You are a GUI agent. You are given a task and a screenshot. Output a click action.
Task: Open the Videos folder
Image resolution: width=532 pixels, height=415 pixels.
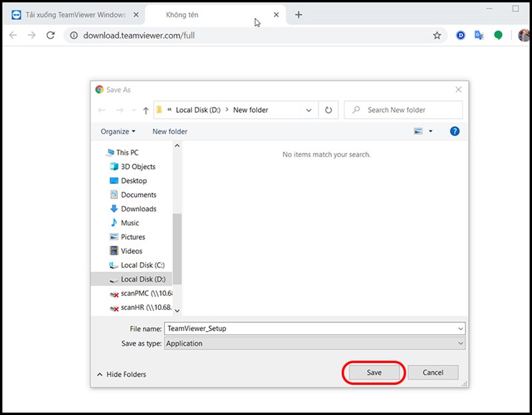pos(132,251)
